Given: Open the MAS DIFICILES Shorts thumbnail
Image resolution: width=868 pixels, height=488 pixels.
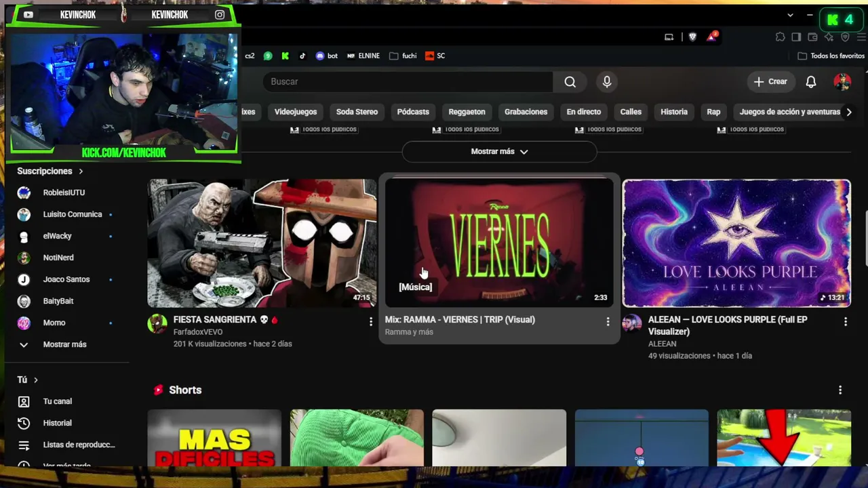Looking at the screenshot, I should click(x=214, y=438).
